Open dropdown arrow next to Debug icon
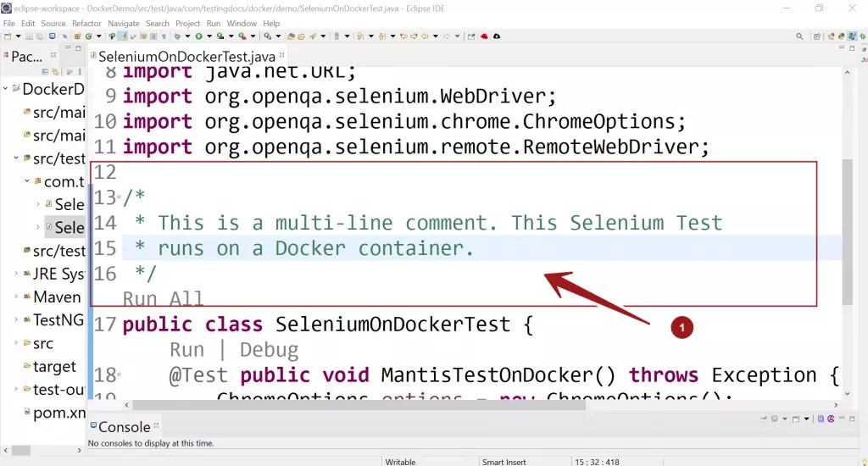 pyautogui.click(x=187, y=36)
